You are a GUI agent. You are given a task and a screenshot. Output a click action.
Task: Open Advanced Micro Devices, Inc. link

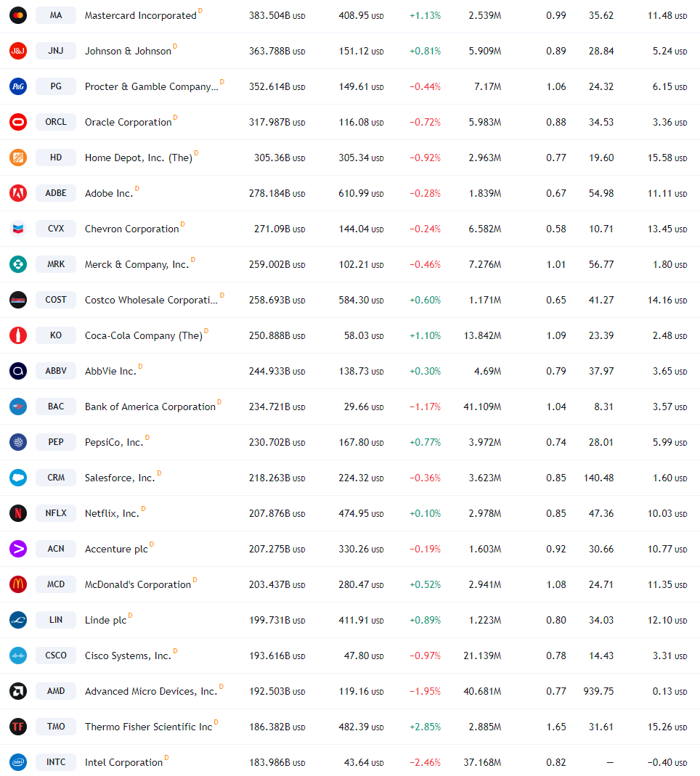click(x=151, y=691)
